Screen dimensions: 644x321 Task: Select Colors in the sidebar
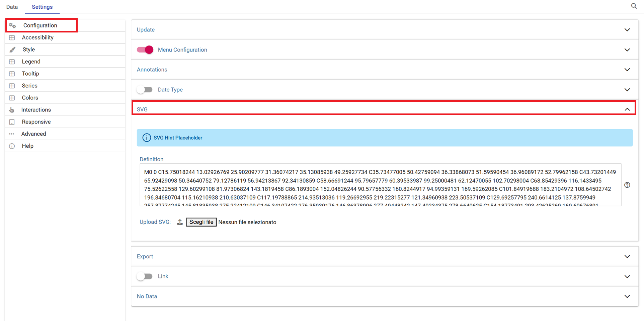65,98
